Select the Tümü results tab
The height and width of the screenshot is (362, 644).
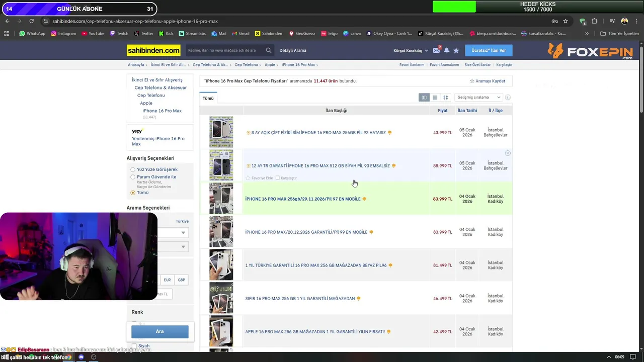(x=208, y=98)
